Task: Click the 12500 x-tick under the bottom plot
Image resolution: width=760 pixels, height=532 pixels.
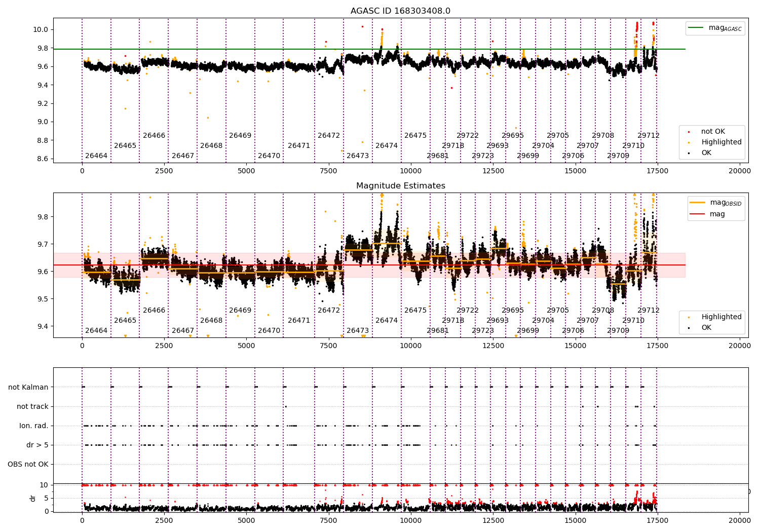Action: [493, 520]
